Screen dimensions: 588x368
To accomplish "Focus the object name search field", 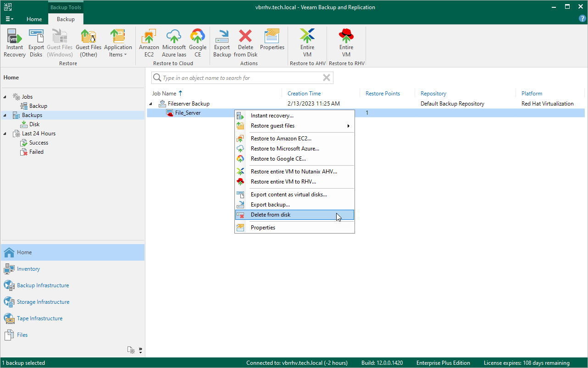I will (242, 78).
